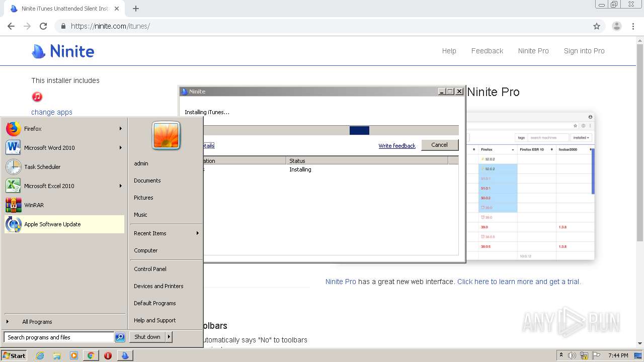Click the iTunes app icon
644x362 pixels.
tap(37, 97)
